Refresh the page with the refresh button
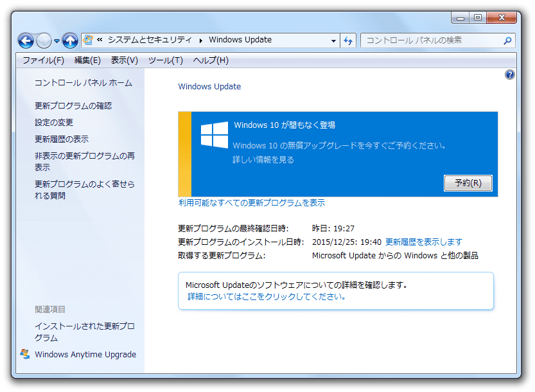The height and width of the screenshot is (392, 535). click(348, 41)
